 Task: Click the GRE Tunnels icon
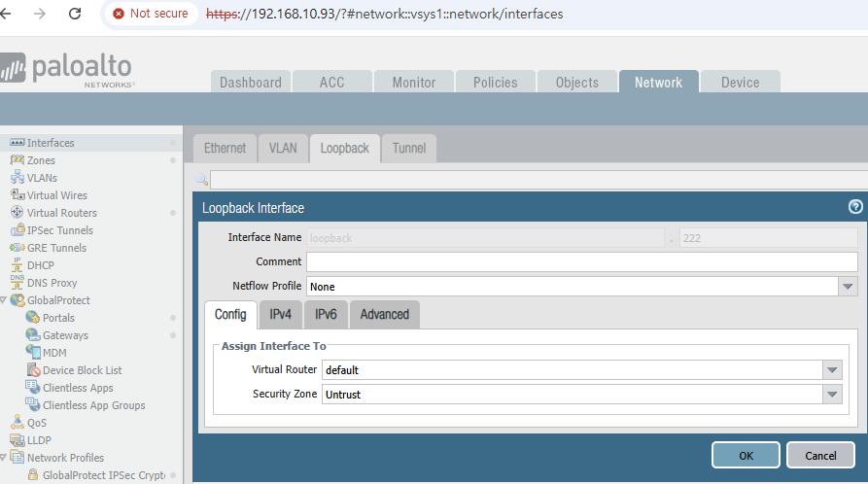17,248
